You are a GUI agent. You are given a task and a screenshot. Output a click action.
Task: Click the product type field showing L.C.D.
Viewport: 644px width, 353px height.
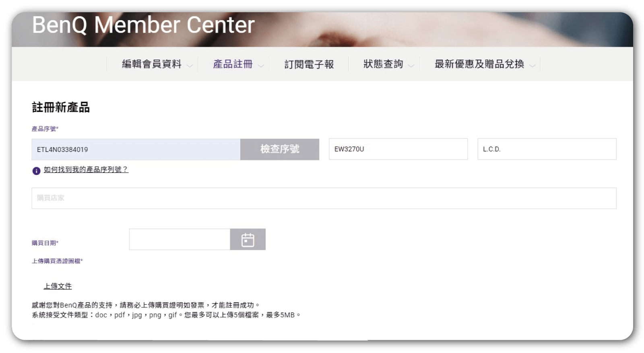click(547, 149)
